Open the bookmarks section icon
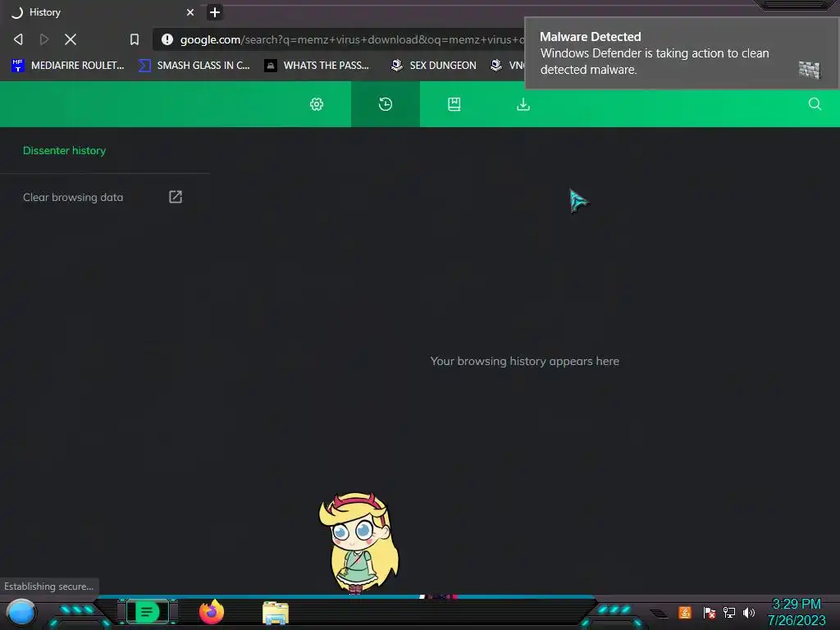 click(454, 104)
